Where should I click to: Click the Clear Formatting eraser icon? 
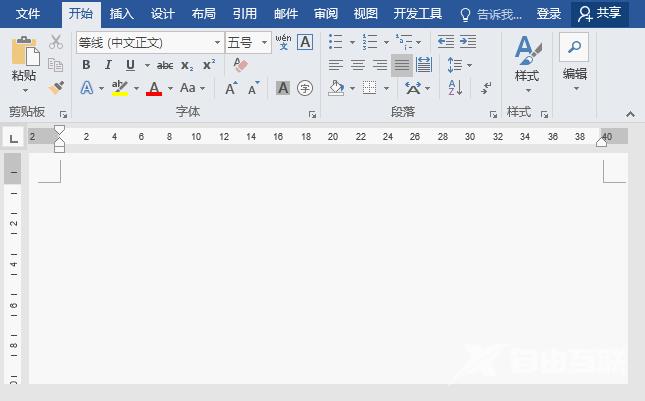pyautogui.click(x=239, y=65)
